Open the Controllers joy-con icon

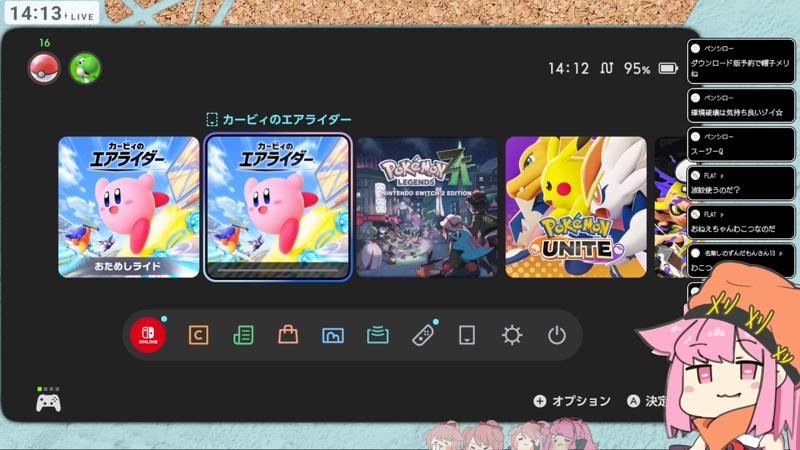(423, 335)
